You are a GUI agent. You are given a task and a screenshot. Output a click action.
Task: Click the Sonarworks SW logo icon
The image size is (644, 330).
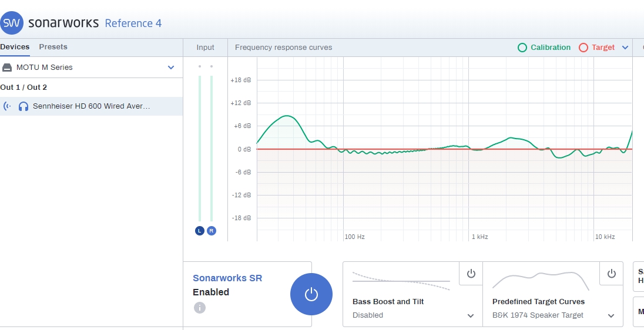[12, 23]
